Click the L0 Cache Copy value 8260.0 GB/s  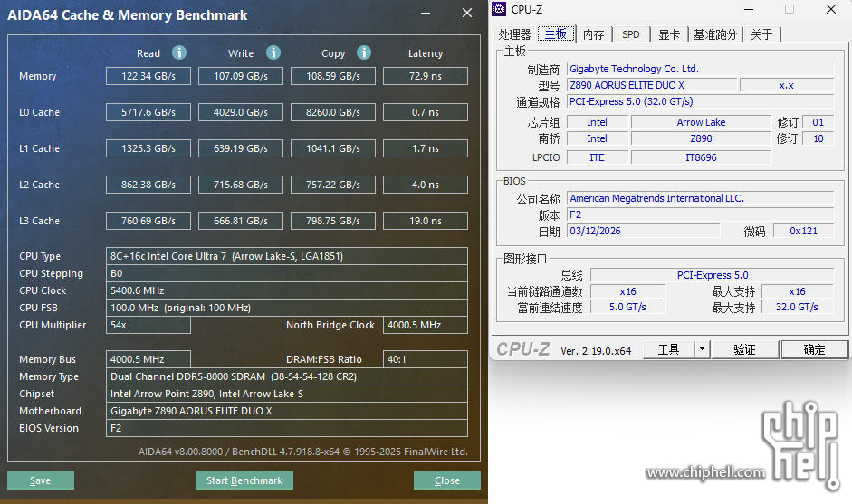[333, 112]
